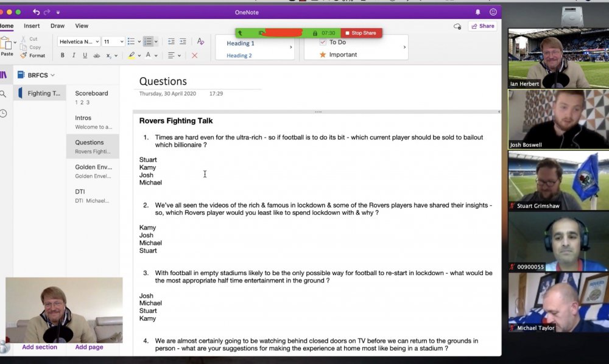This screenshot has height=364, width=609.
Task: Open the notifications bell
Action: pos(477,12)
